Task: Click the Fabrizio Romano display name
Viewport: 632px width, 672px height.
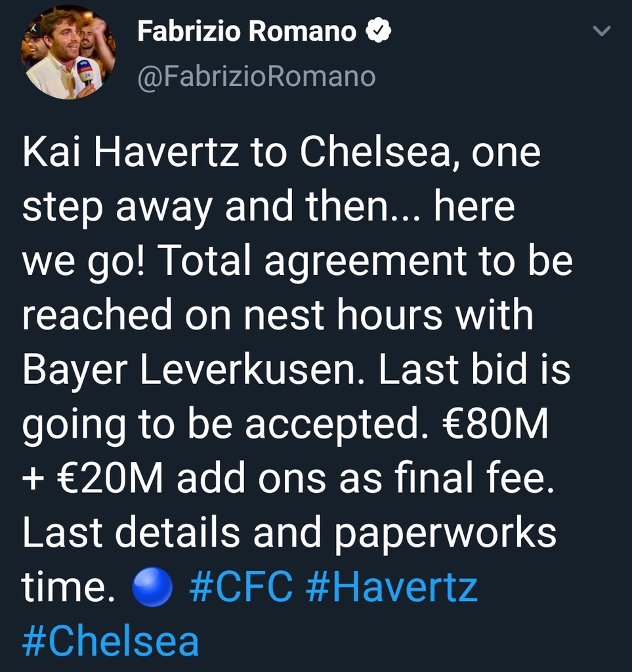Action: tap(247, 32)
